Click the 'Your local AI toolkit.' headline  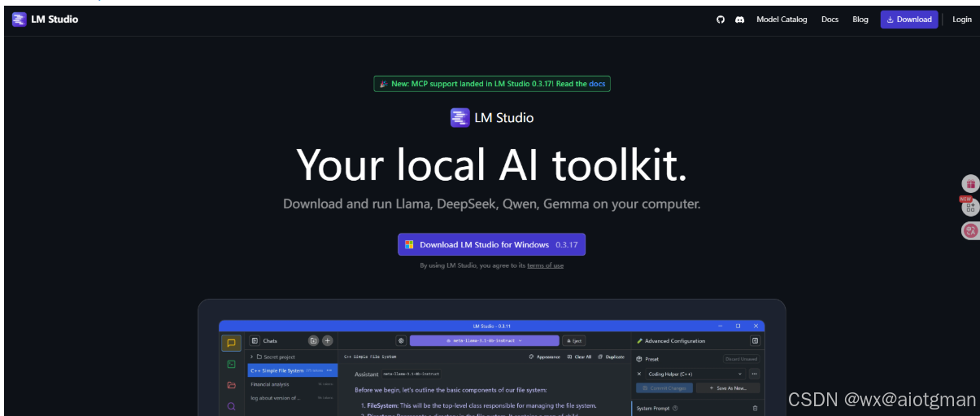tap(491, 164)
